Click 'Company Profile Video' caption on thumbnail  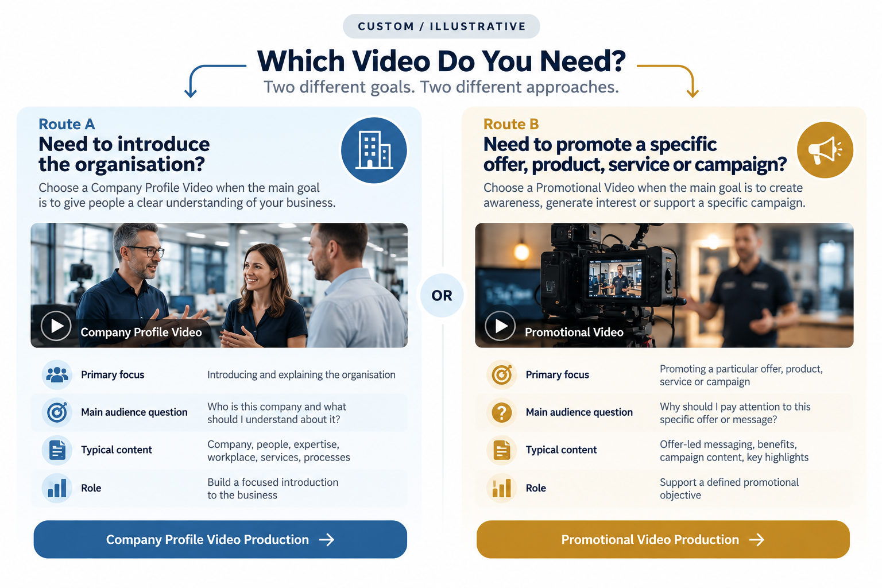(141, 332)
